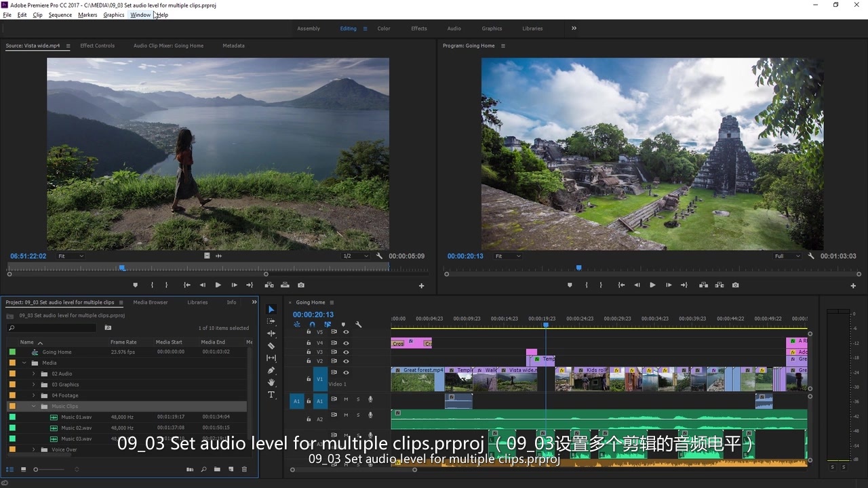Sort by Frame Rate column header
868x488 pixels.
click(x=123, y=342)
